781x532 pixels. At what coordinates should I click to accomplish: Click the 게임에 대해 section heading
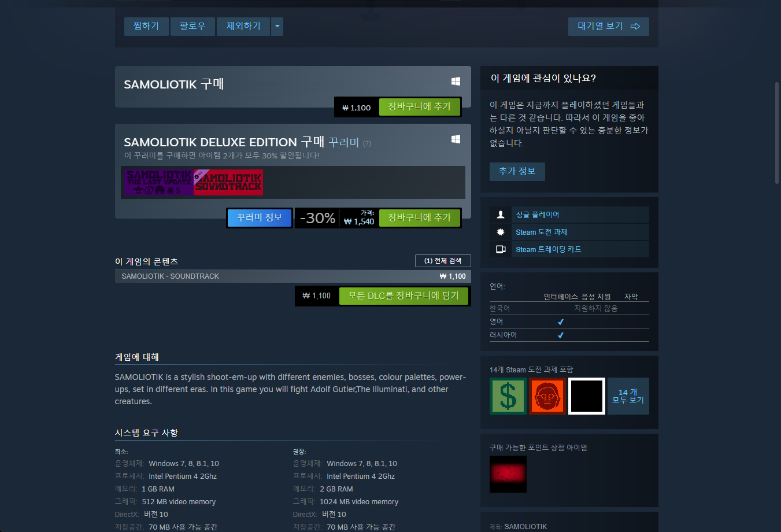137,357
